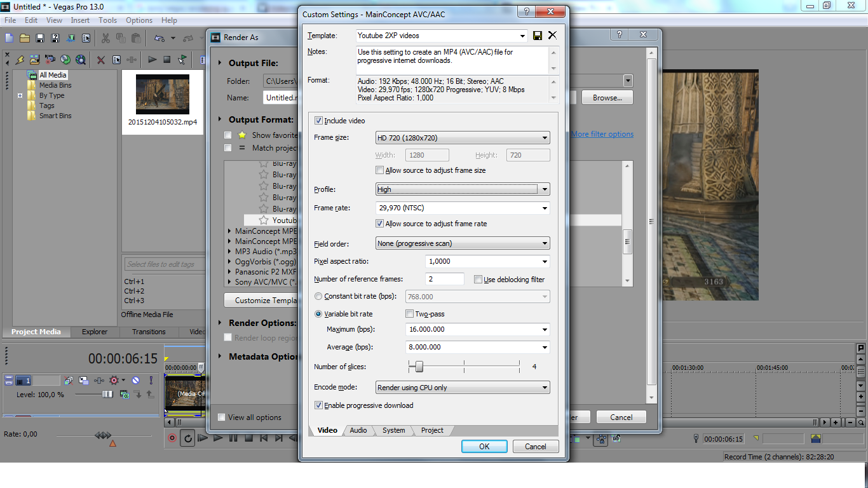Click the Mute icon on video track 1

[135, 380]
